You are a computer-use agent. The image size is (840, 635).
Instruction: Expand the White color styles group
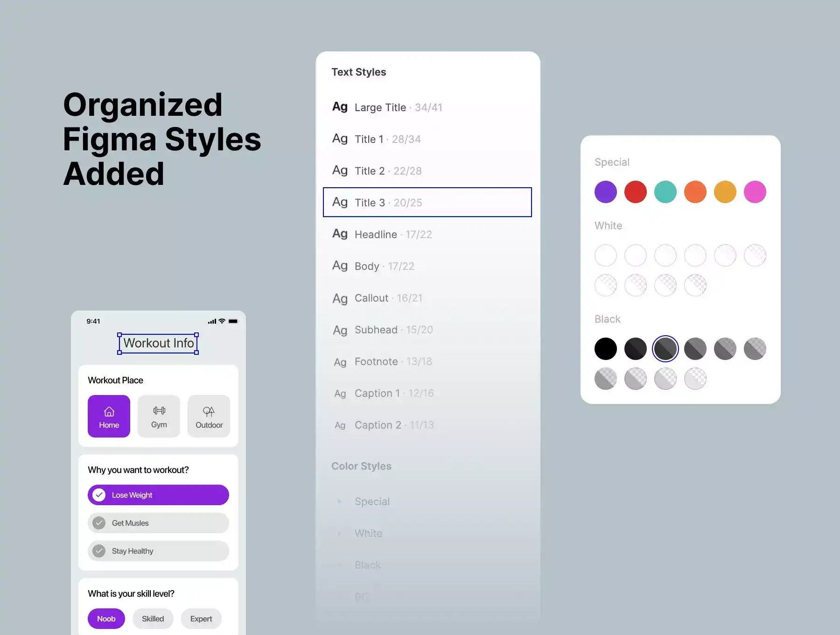tap(339, 533)
